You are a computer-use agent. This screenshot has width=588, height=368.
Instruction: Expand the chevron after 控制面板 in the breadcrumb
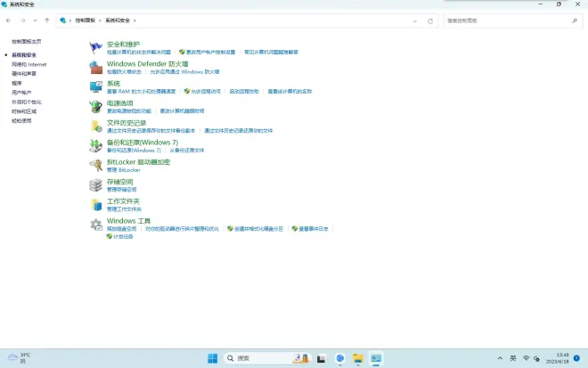100,20
